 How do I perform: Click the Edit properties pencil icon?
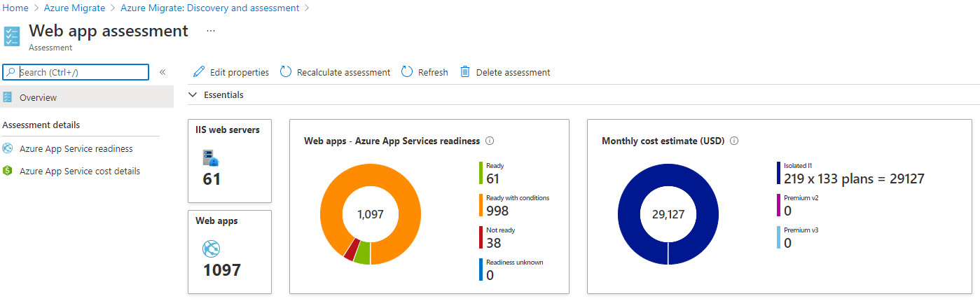tap(199, 72)
